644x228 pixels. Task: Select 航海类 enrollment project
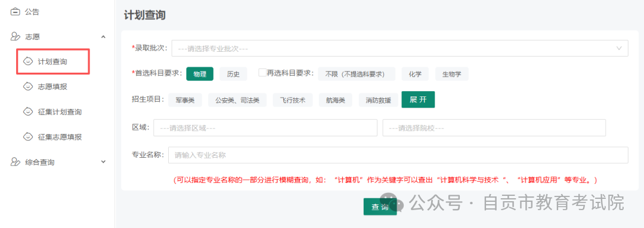point(336,100)
